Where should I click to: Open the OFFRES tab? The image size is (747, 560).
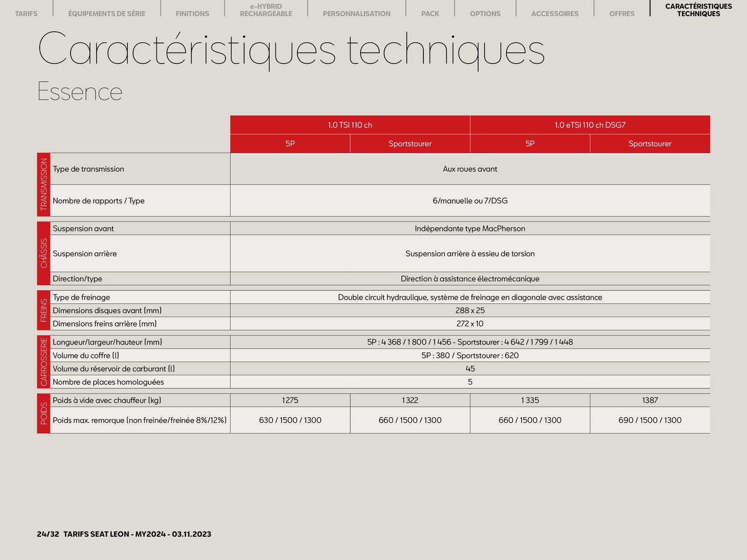click(x=622, y=14)
